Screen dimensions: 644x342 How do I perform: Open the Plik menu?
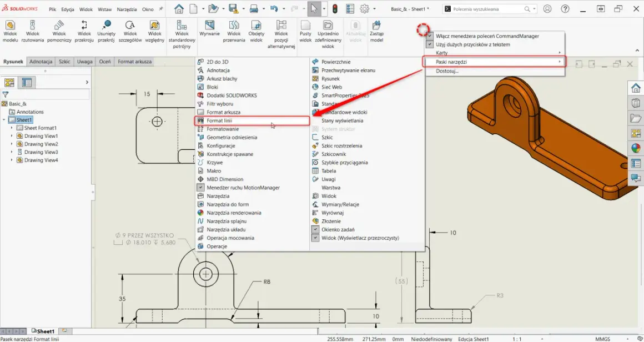pyautogui.click(x=53, y=9)
